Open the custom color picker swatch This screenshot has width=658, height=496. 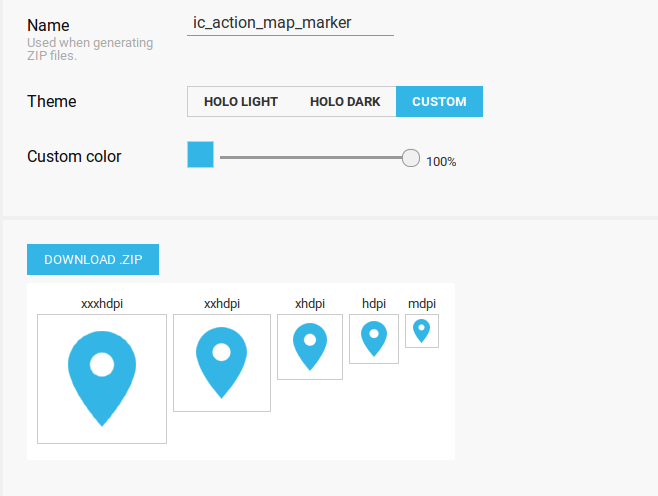click(201, 155)
